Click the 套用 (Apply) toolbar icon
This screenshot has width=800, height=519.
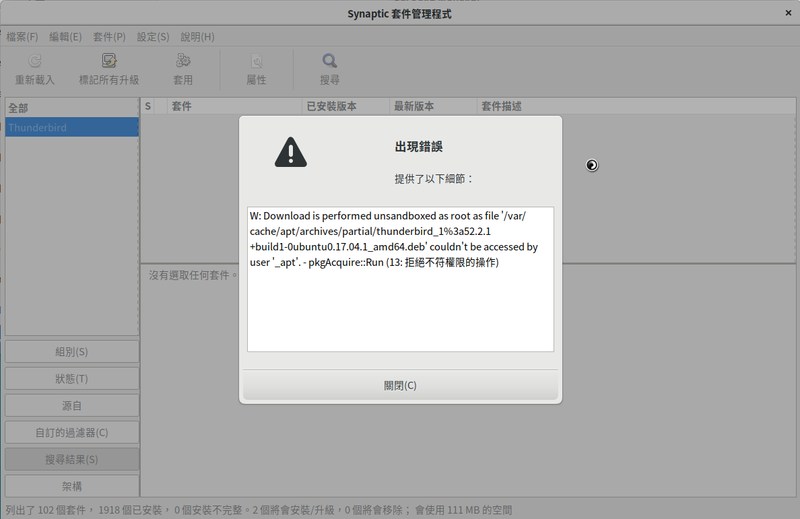183,61
